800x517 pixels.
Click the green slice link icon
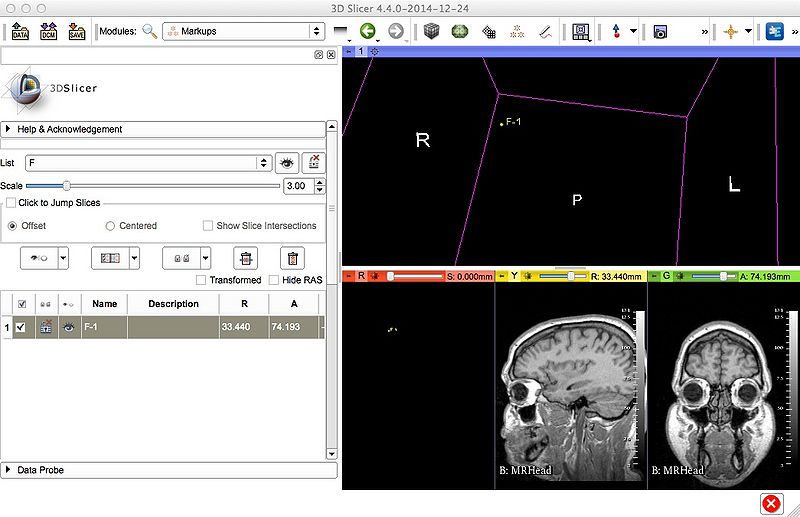(681, 276)
